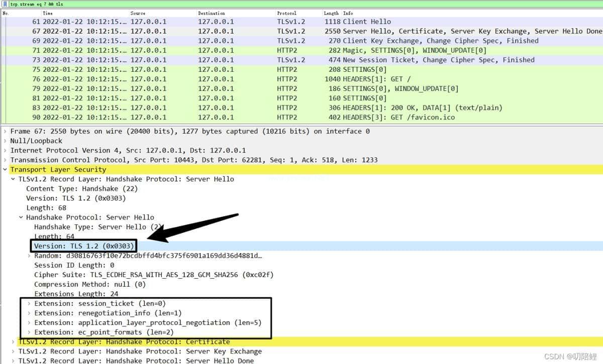Click the Length column header
603x364 pixels.
[331, 13]
